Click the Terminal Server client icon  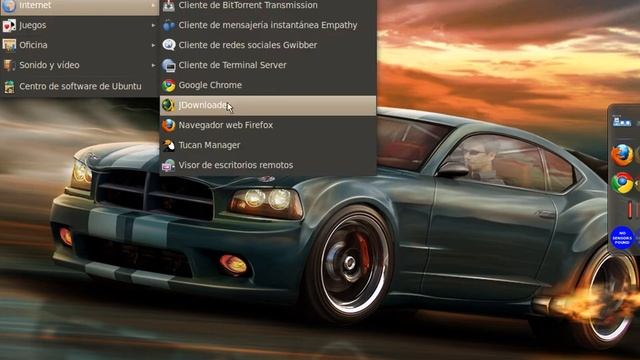[x=169, y=65]
